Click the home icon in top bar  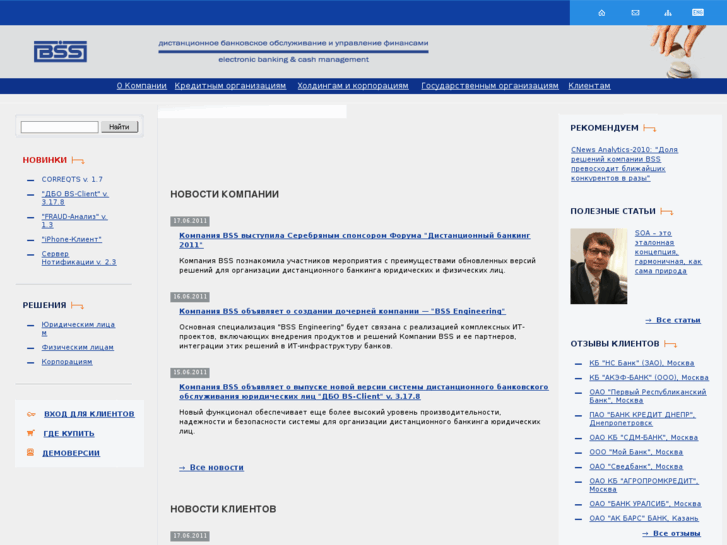(x=601, y=13)
